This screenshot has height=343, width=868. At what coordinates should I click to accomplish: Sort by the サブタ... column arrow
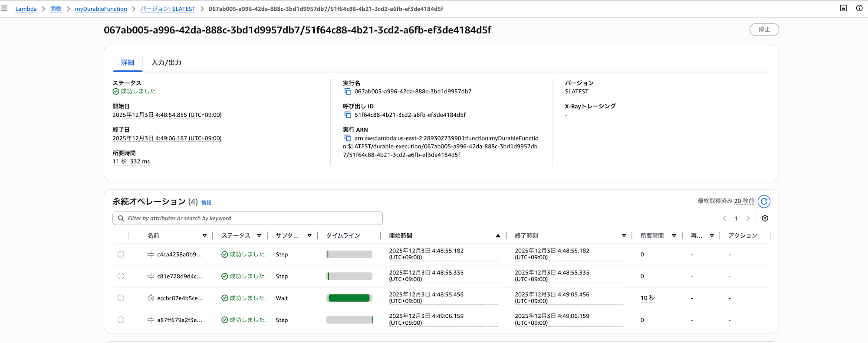[309, 236]
